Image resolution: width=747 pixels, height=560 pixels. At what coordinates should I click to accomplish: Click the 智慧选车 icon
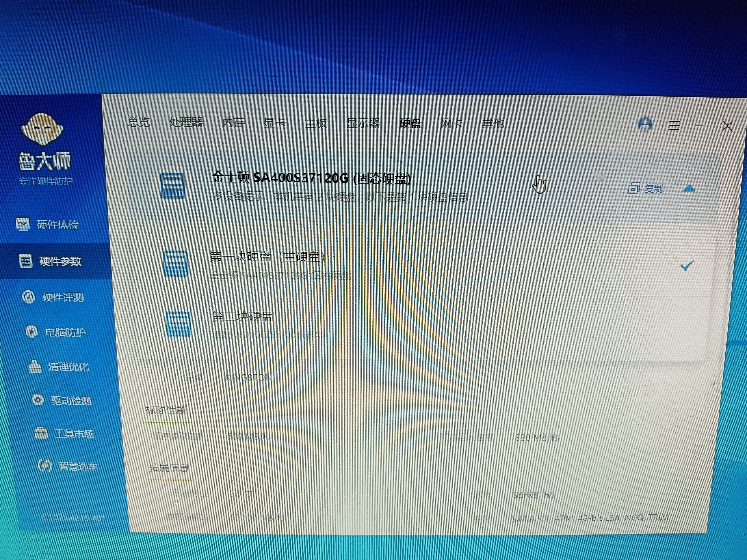44,466
